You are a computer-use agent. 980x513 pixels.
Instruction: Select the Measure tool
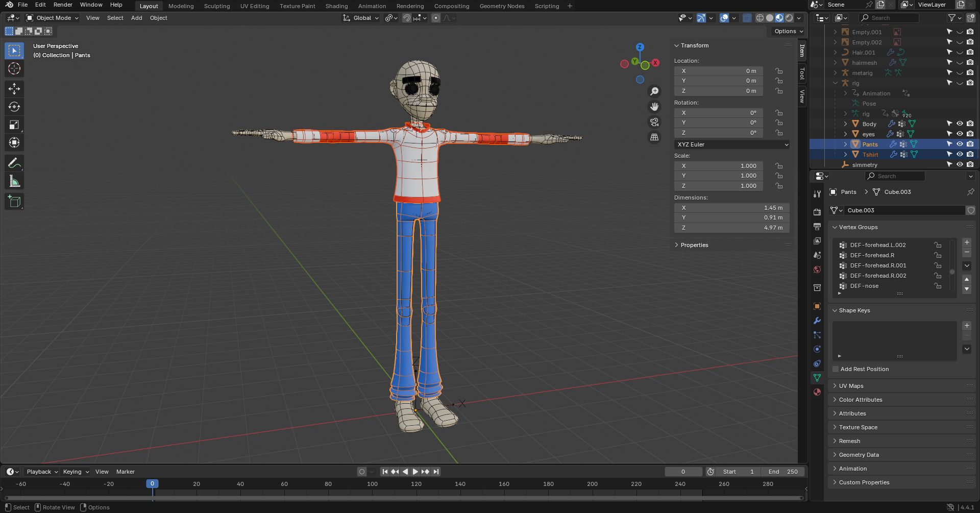pos(14,181)
